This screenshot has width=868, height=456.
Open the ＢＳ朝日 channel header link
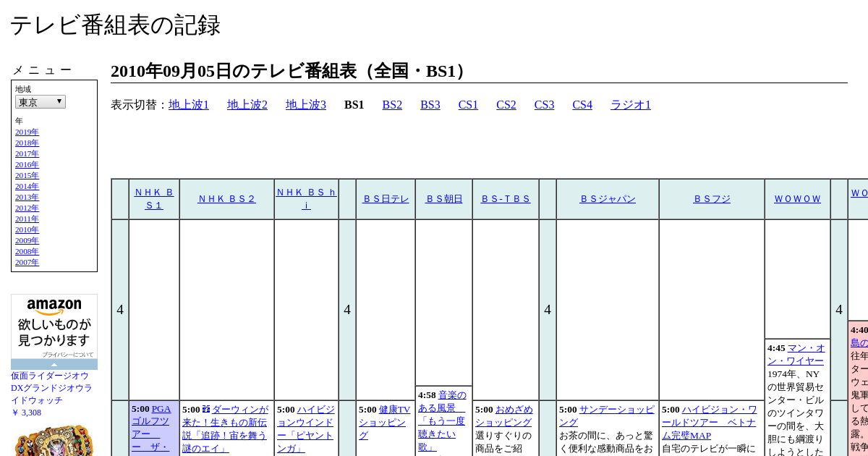pyautogui.click(x=444, y=199)
